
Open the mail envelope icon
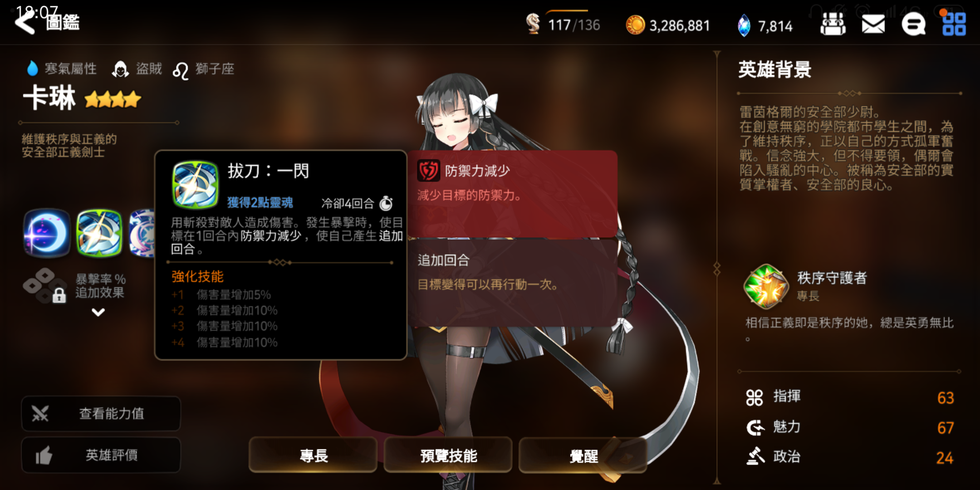(x=873, y=24)
